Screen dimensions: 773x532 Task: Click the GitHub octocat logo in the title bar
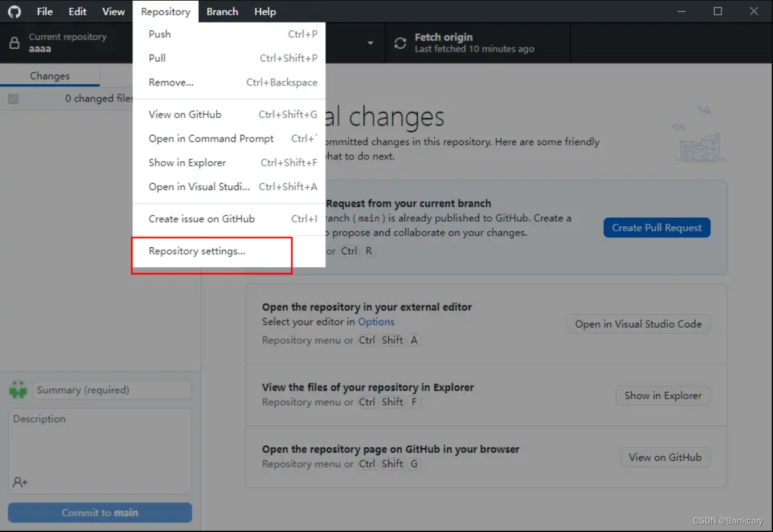14,11
